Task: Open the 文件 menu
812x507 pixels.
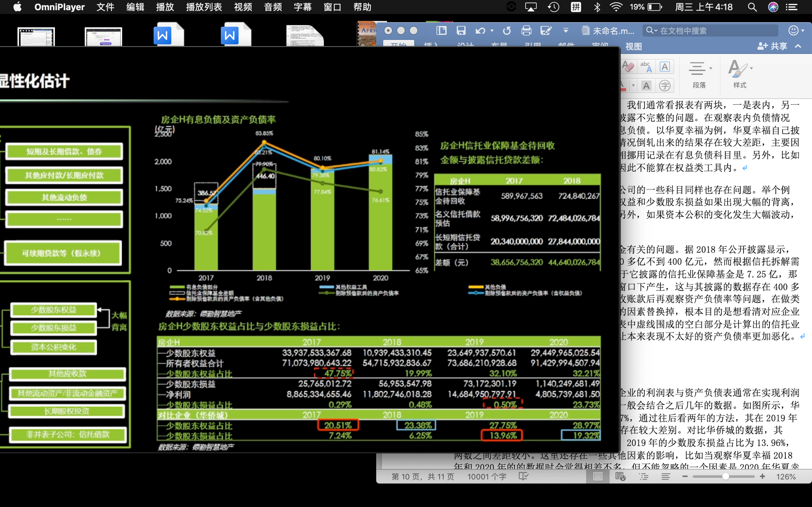Action: tap(105, 7)
